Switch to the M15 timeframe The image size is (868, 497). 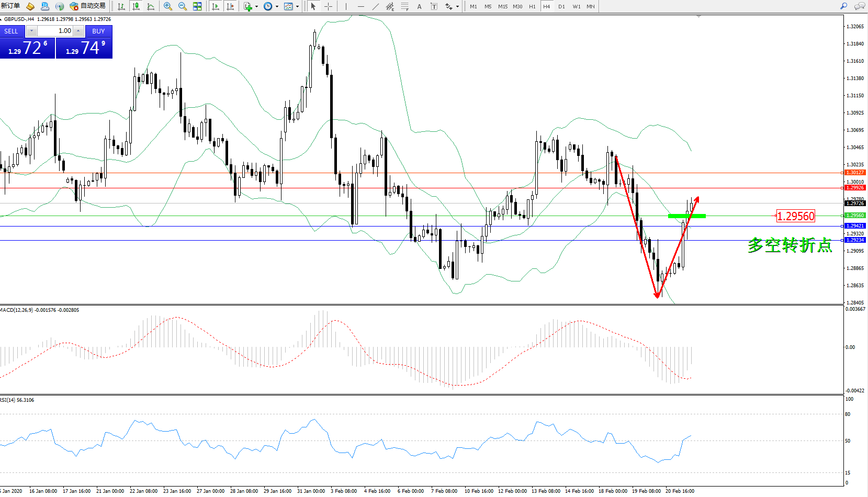click(x=502, y=6)
